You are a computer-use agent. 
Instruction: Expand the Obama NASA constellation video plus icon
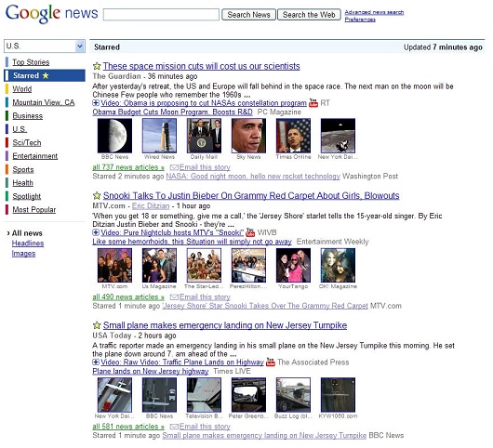(x=96, y=103)
